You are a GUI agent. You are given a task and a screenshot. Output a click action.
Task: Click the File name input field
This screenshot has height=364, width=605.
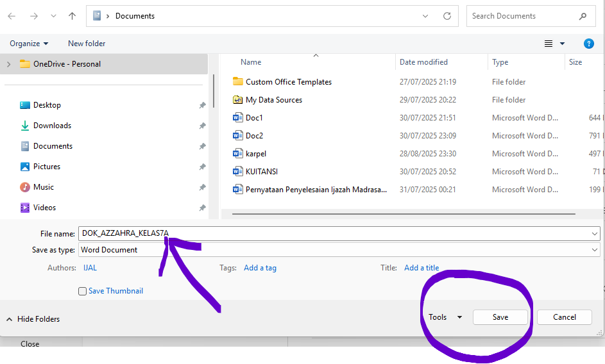[x=334, y=234]
